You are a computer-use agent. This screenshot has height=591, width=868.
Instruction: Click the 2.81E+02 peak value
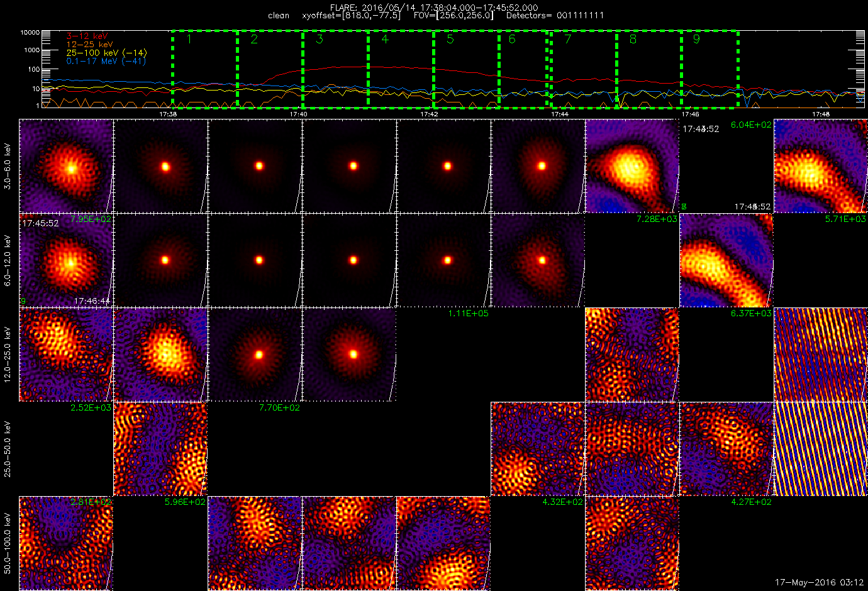pyautogui.click(x=91, y=502)
